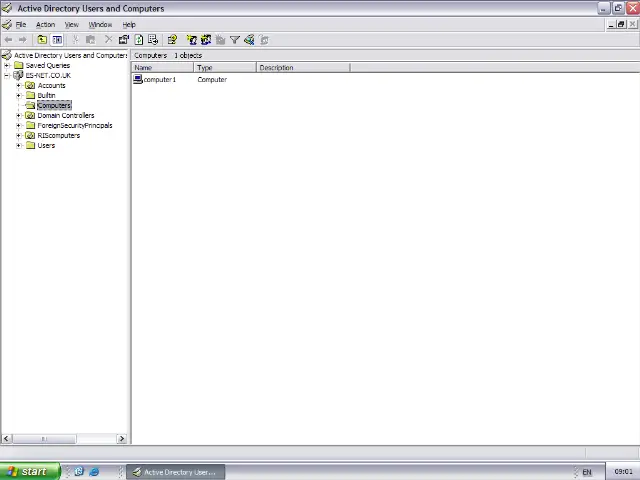Select the Computers container in tree

pyautogui.click(x=54, y=105)
